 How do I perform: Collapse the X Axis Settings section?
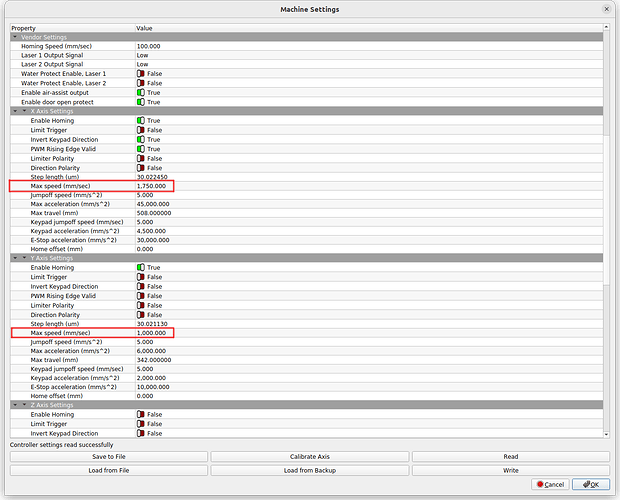click(x=15, y=111)
